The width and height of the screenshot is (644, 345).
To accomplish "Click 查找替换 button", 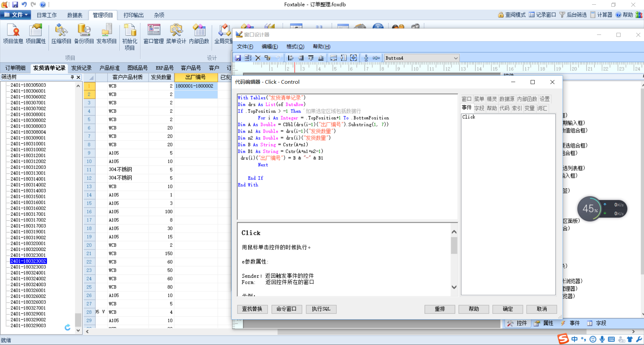I will point(252,309).
